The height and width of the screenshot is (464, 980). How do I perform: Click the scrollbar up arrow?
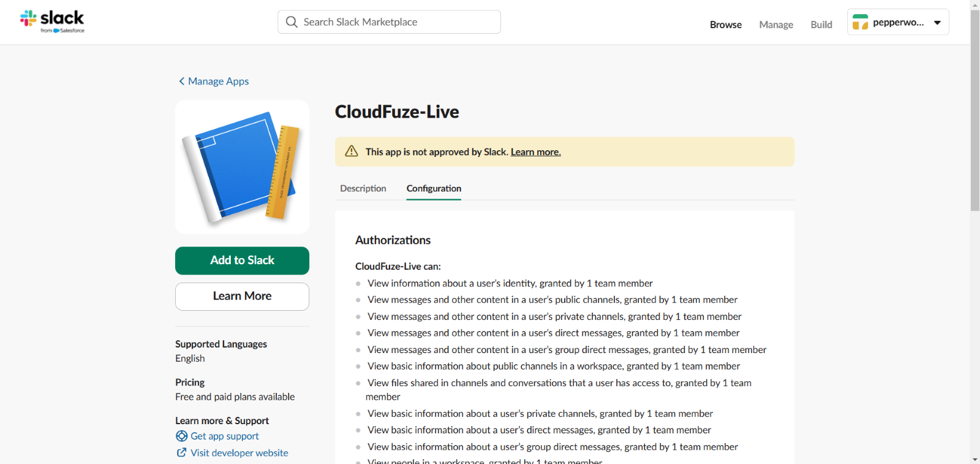pos(975,4)
